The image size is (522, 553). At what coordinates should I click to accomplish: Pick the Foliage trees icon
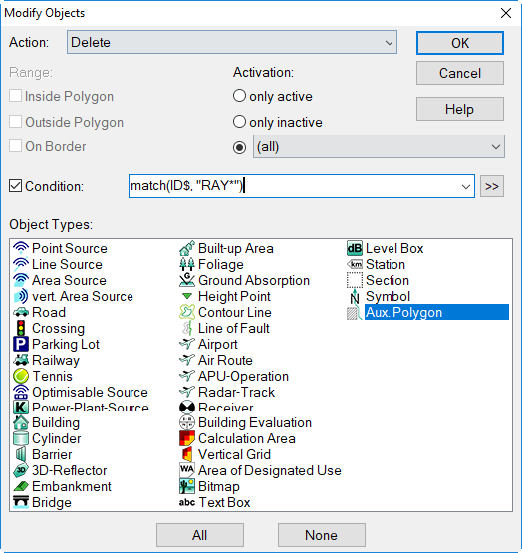tap(187, 264)
